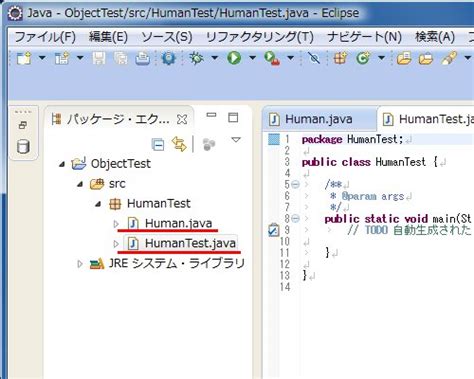Expand the HumanTest.java tree node

(116, 244)
